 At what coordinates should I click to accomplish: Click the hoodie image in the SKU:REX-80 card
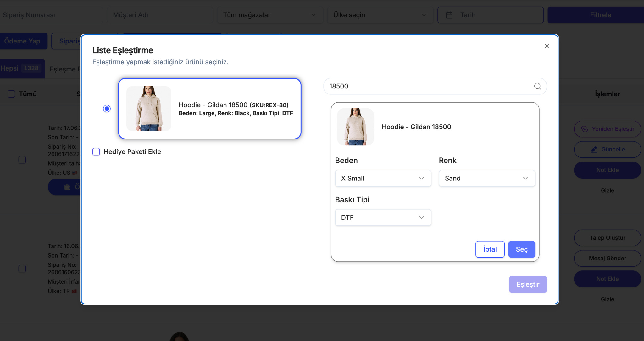149,109
